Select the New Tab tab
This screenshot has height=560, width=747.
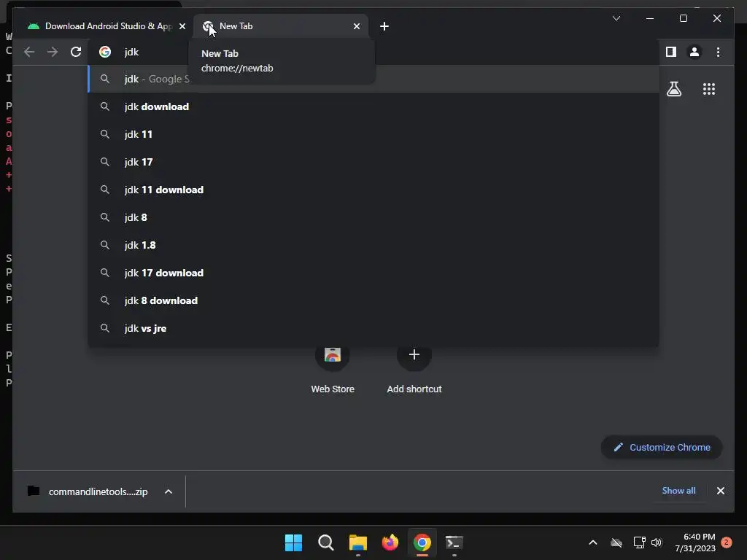click(x=281, y=26)
